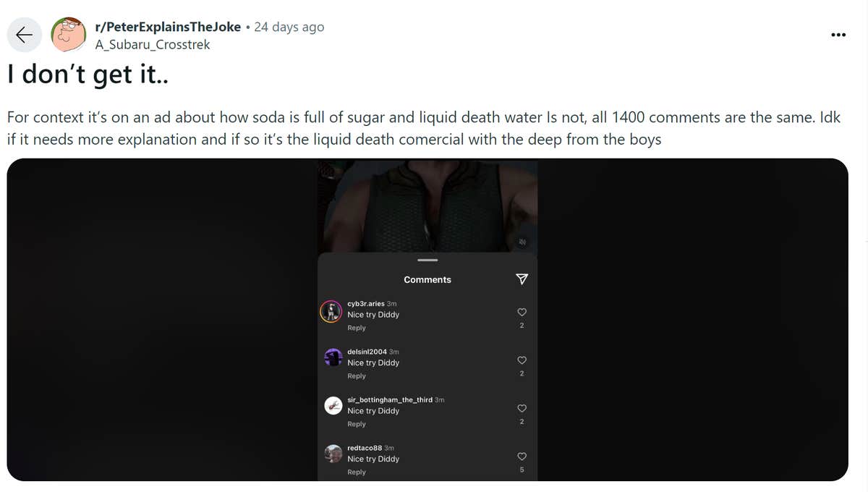Reply to sir_bottingham_the_third's comment
This screenshot has width=868, height=492.
(357, 424)
